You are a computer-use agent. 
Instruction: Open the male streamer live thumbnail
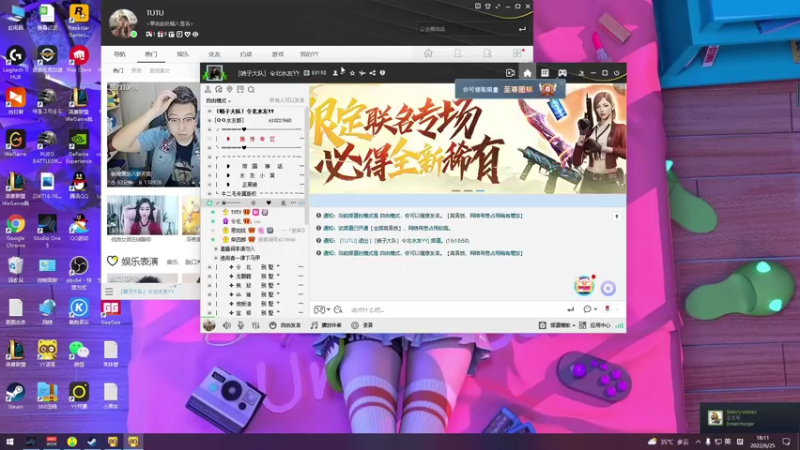coord(154,135)
